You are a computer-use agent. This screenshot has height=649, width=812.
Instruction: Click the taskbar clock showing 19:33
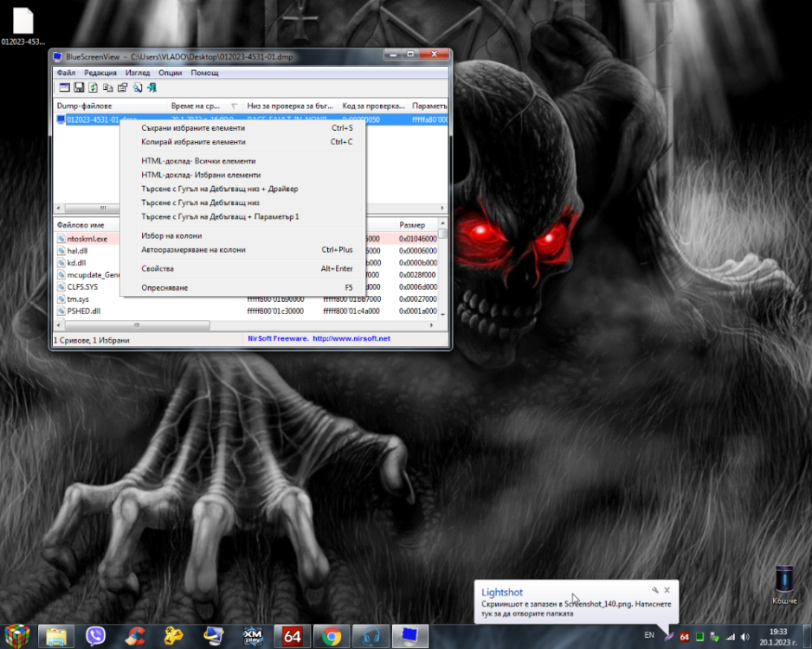[778, 637]
